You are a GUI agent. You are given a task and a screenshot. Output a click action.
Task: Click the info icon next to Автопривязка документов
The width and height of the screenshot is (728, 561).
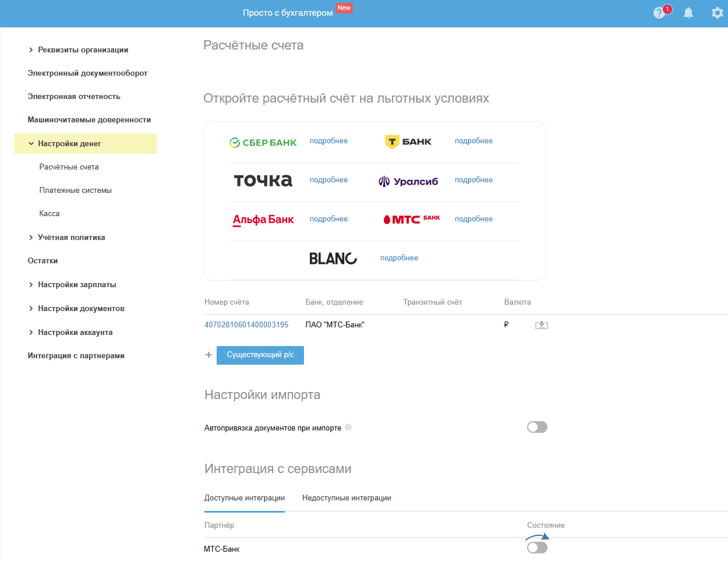click(x=348, y=427)
